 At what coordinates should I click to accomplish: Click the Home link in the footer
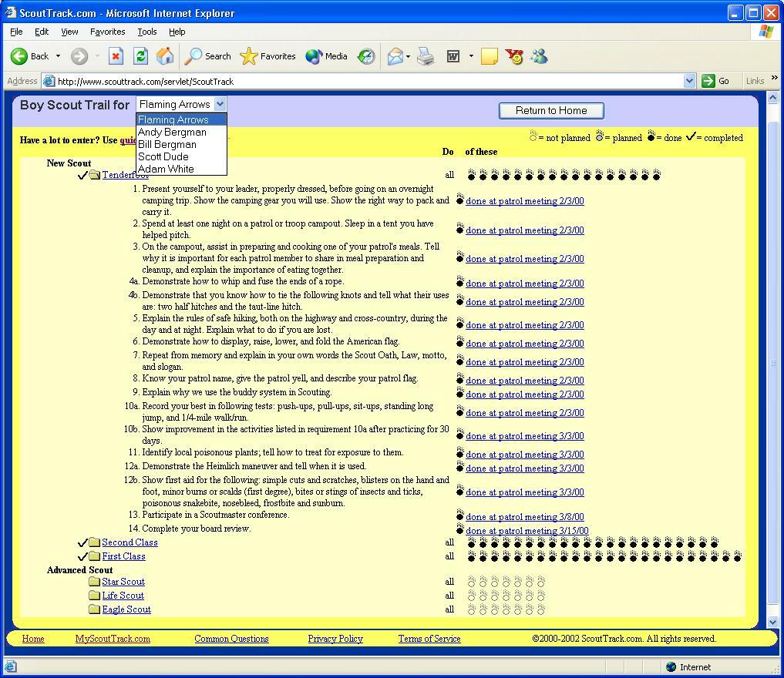tap(33, 639)
